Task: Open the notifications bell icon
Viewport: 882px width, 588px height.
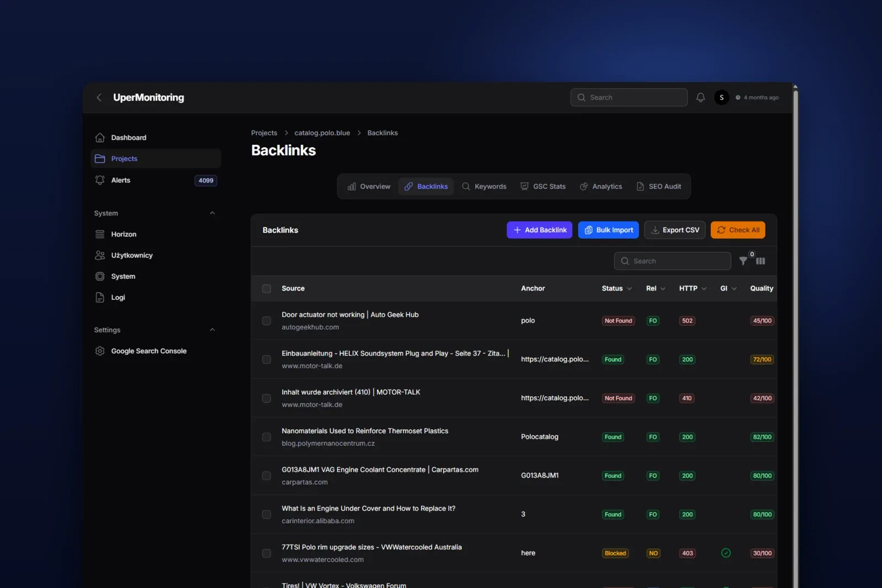Action: tap(700, 98)
